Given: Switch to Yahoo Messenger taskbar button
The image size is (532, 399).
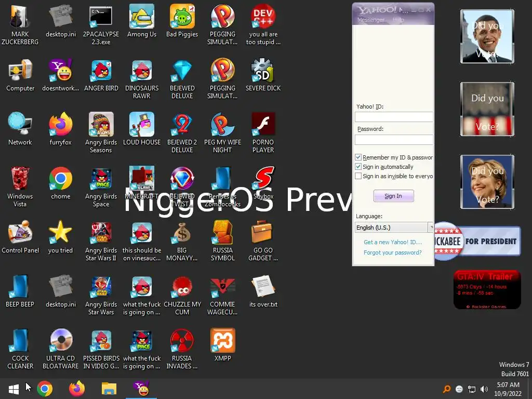Looking at the screenshot, I should tap(141, 389).
